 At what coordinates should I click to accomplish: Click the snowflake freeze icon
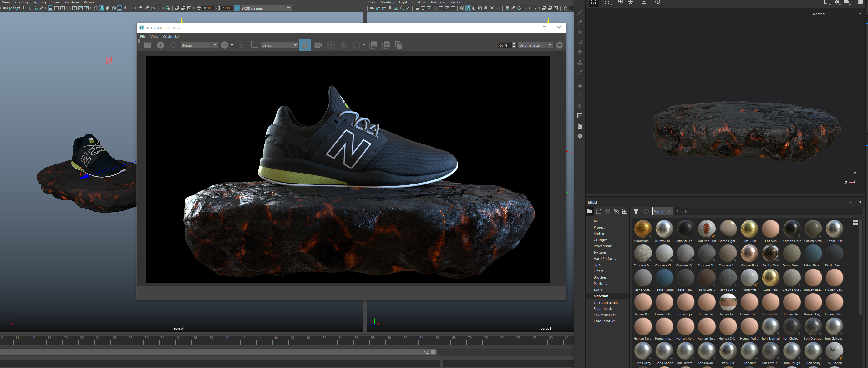[x=344, y=45]
